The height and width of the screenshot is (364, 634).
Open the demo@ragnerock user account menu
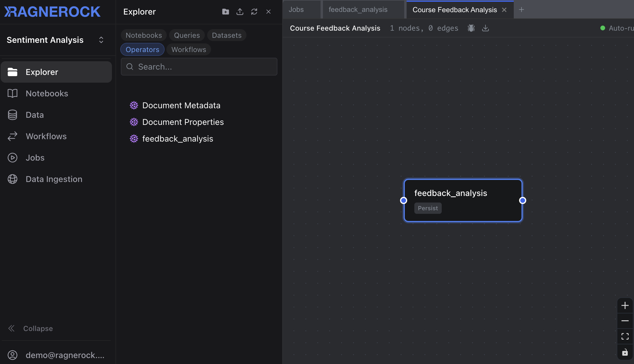pyautogui.click(x=56, y=355)
